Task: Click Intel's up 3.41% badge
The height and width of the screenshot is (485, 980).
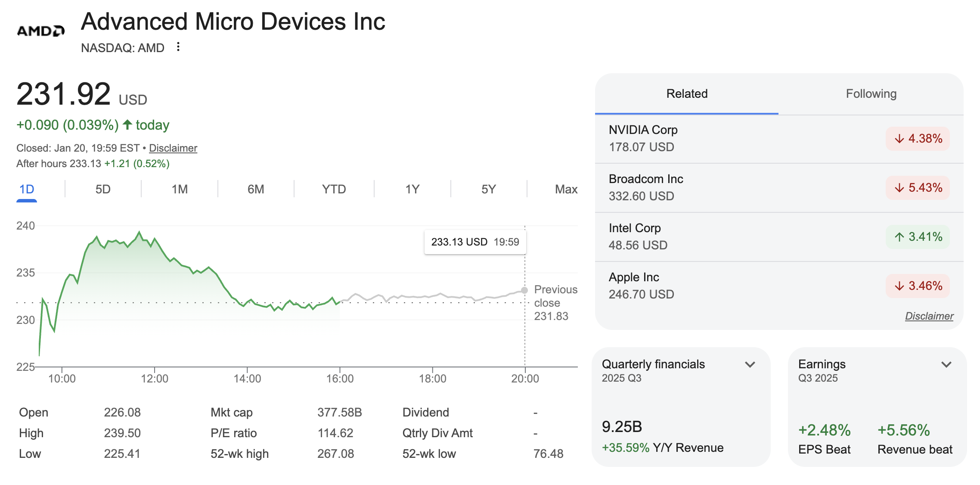Action: click(918, 237)
